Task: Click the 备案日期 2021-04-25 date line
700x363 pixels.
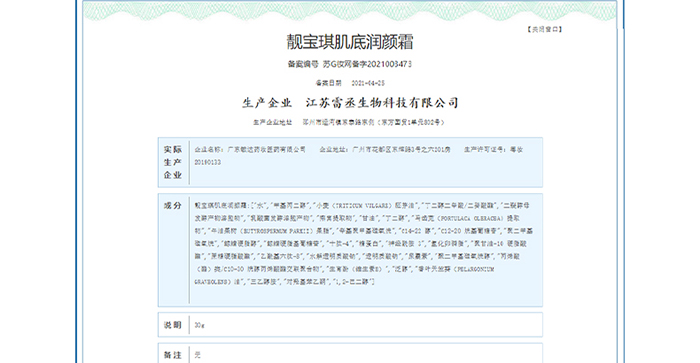Action: 350,83
